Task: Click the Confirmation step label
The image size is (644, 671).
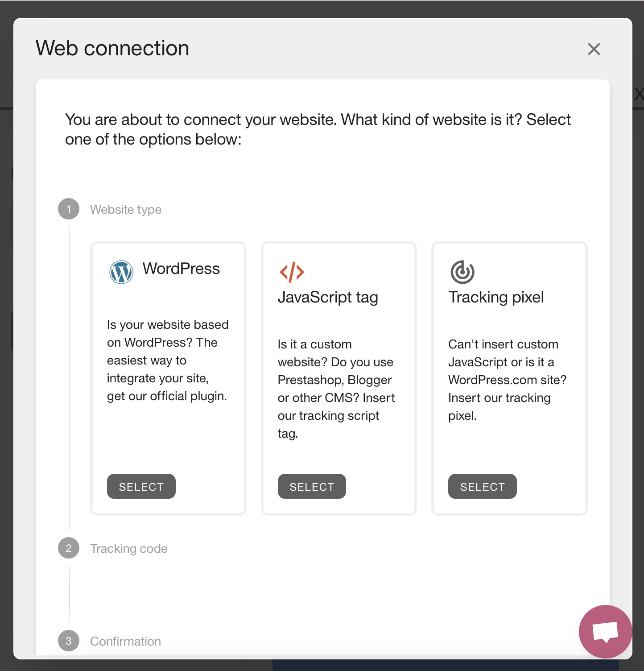Action: pos(125,641)
